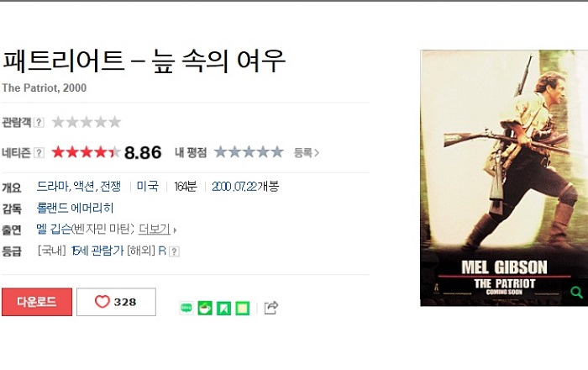The height and width of the screenshot is (370, 588).
Task: Select the 미국 country link
Action: (x=148, y=187)
